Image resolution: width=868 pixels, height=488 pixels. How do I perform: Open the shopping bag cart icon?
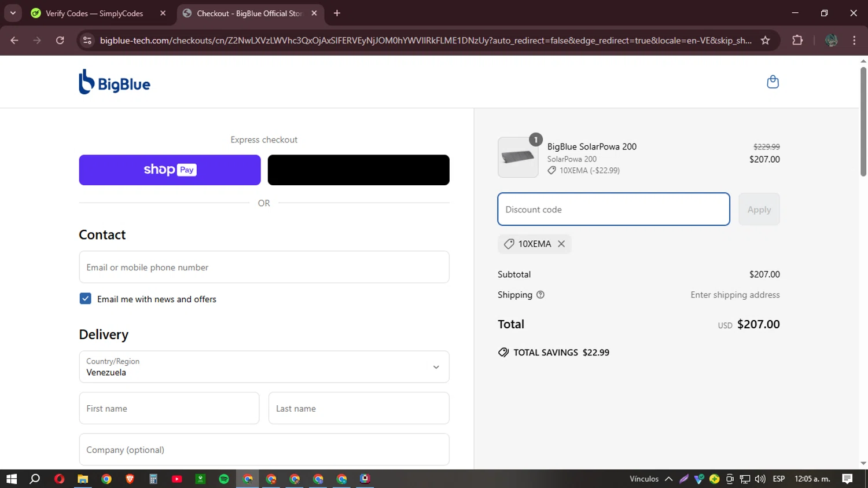point(773,82)
